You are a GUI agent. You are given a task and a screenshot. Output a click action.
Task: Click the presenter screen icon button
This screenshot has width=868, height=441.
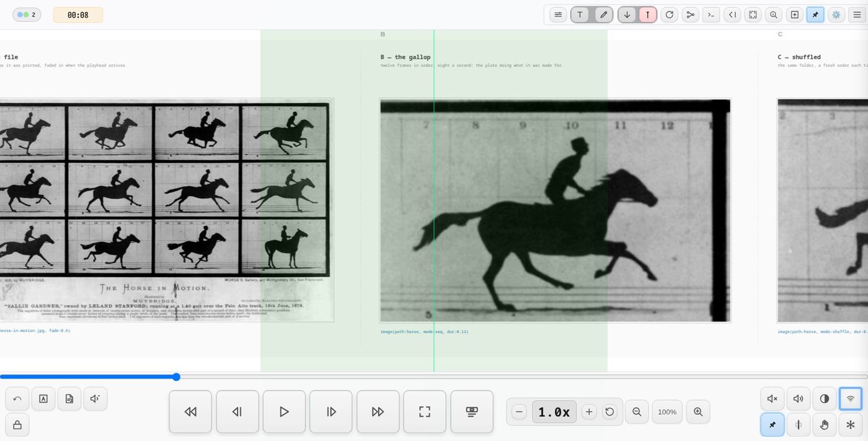coord(472,412)
